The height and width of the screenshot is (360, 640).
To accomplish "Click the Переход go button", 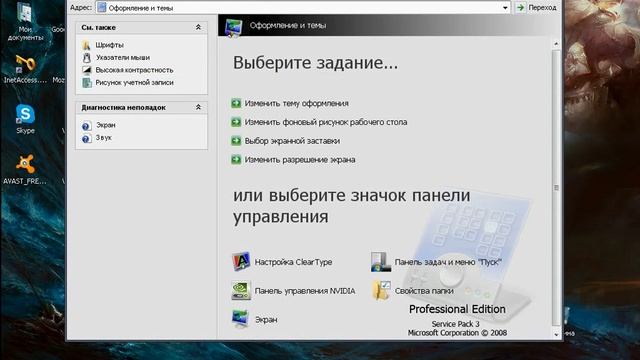I will [x=536, y=7].
